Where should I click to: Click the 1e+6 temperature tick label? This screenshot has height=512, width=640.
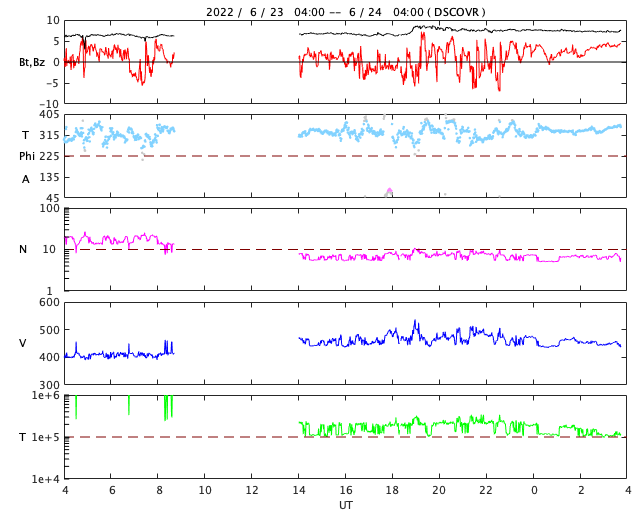46,396
